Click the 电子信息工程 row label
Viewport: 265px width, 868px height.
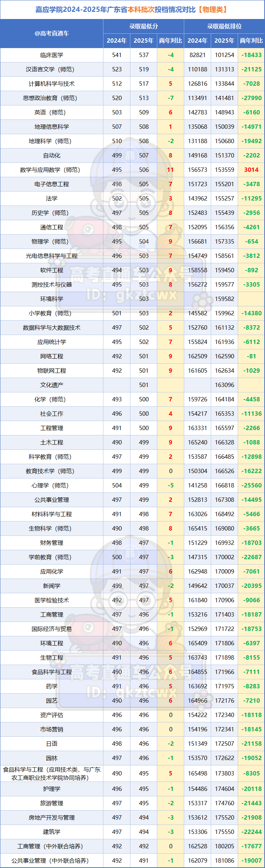52,184
